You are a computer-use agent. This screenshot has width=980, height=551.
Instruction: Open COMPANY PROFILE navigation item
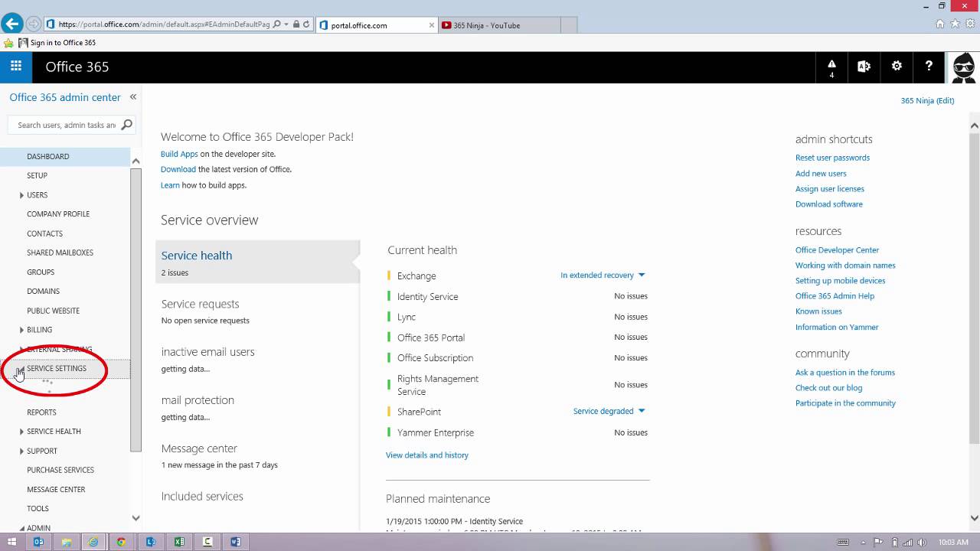pyautogui.click(x=58, y=214)
